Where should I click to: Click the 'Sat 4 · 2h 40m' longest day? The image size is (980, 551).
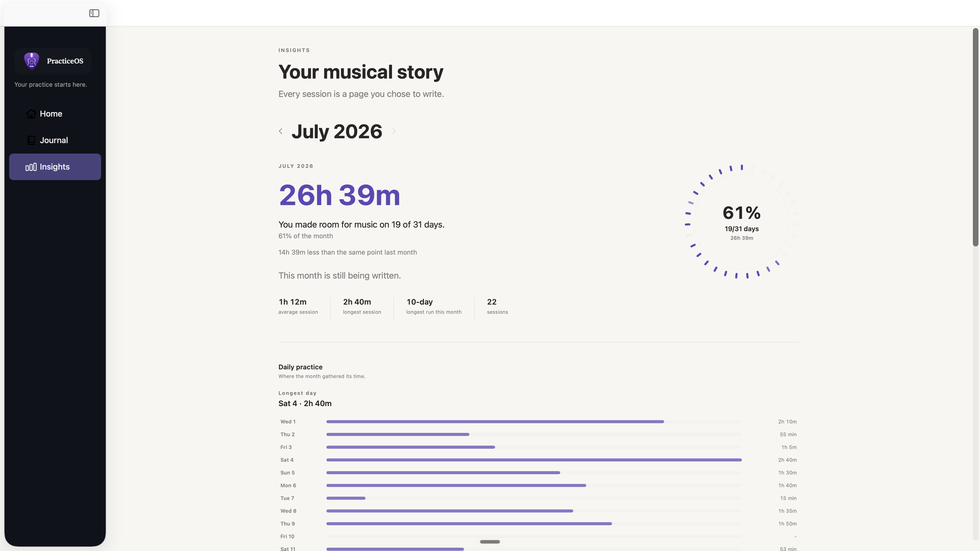tap(305, 404)
